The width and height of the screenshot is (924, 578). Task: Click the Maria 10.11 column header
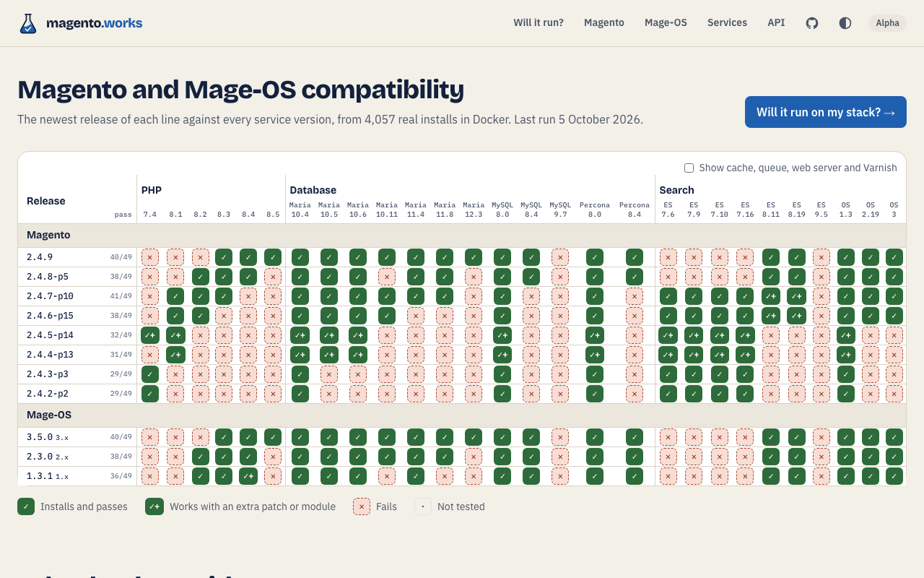(387, 210)
